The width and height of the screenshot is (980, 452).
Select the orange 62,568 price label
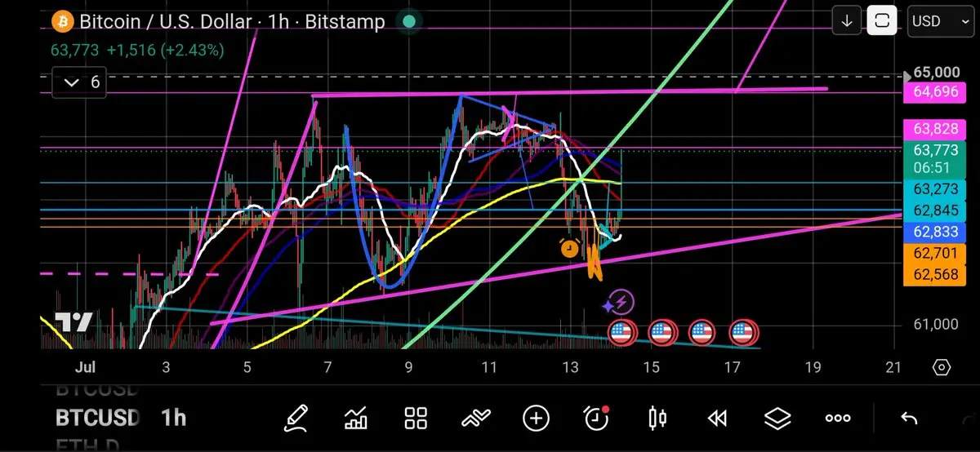[x=934, y=274]
